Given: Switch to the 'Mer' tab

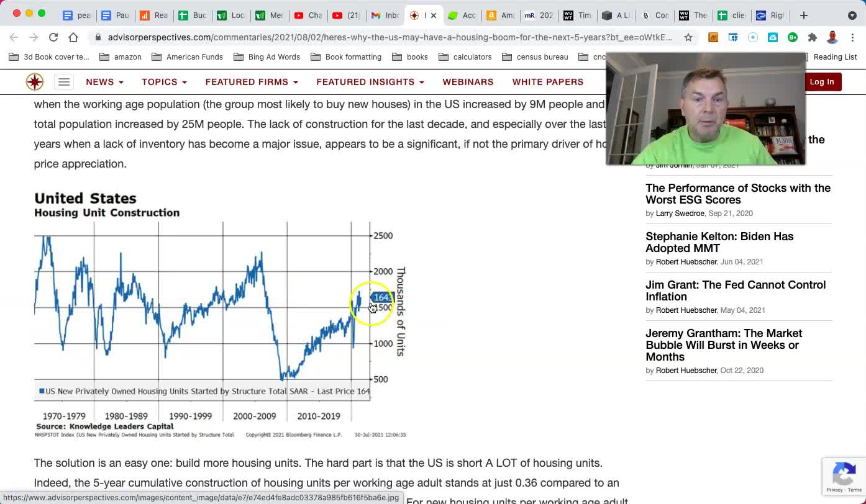Looking at the screenshot, I should pos(269,15).
